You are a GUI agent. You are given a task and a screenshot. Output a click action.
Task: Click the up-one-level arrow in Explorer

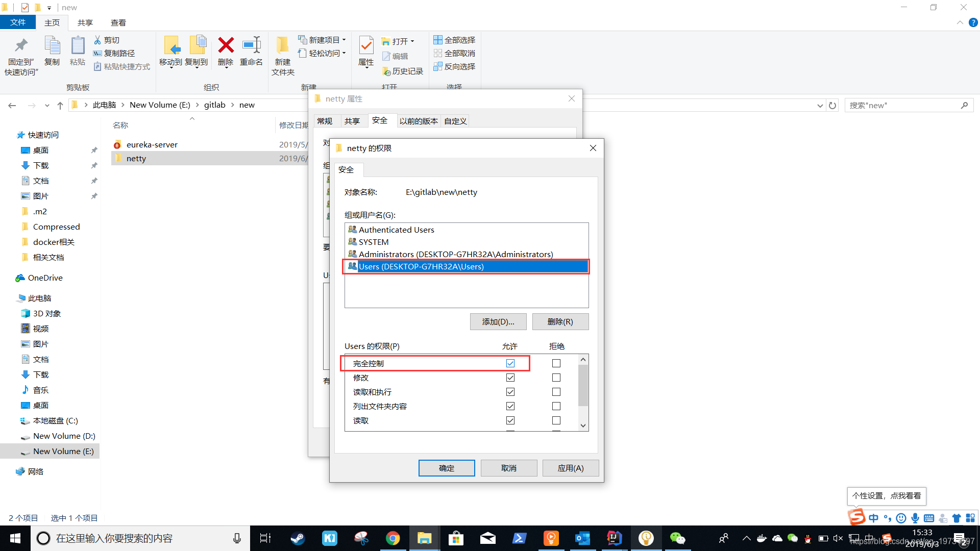[x=60, y=106]
